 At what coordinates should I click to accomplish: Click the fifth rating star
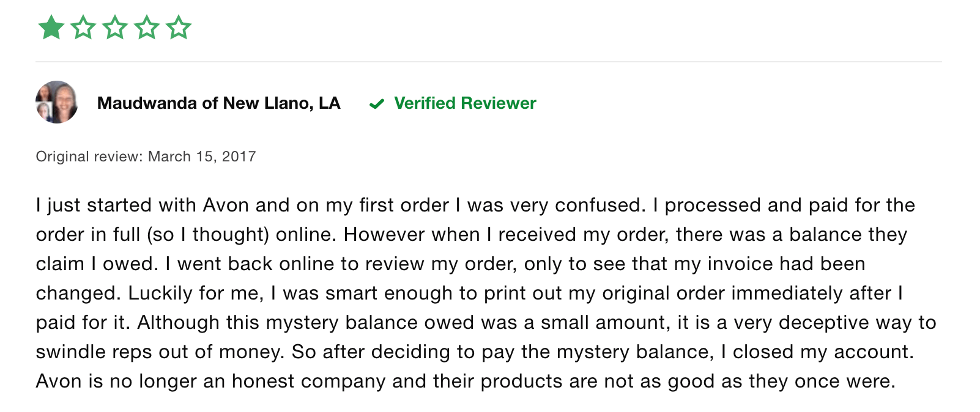[x=179, y=28]
